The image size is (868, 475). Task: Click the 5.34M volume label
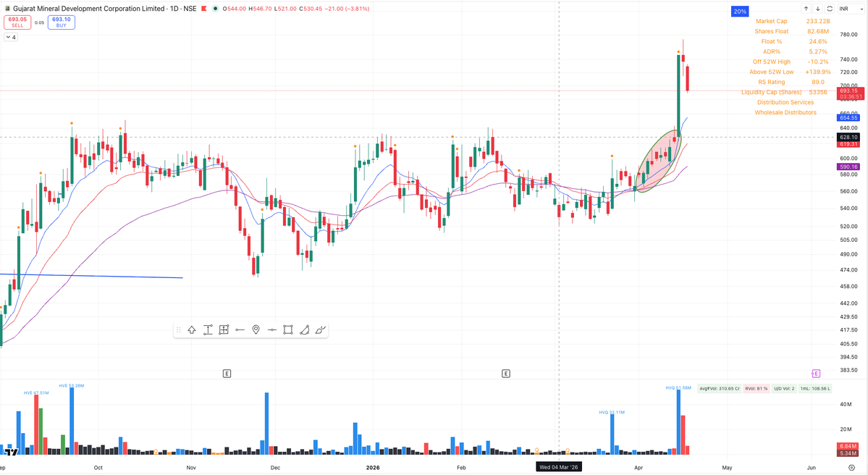point(848,453)
